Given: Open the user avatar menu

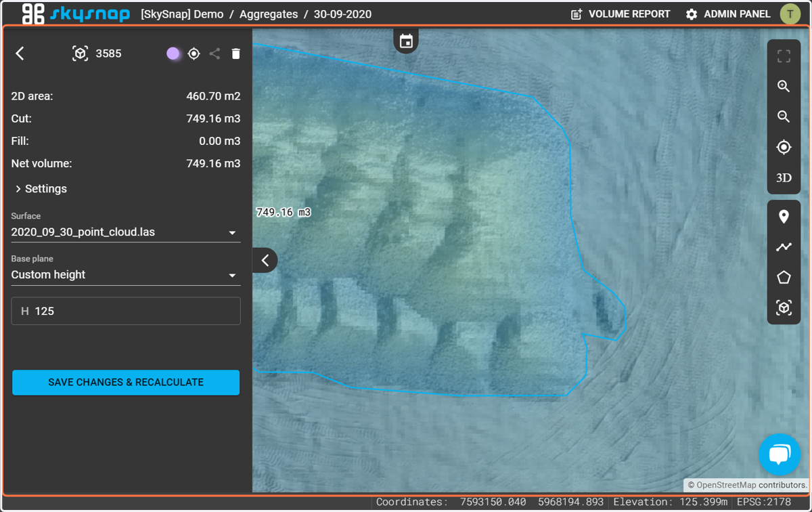Looking at the screenshot, I should [x=790, y=14].
